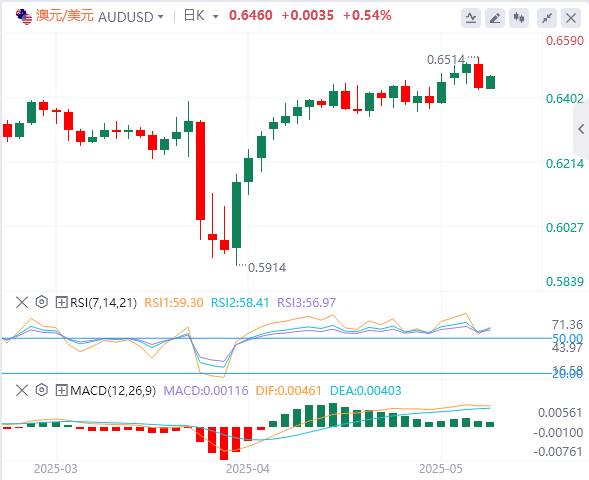Click the DEA:0.00403 value

tap(365, 391)
